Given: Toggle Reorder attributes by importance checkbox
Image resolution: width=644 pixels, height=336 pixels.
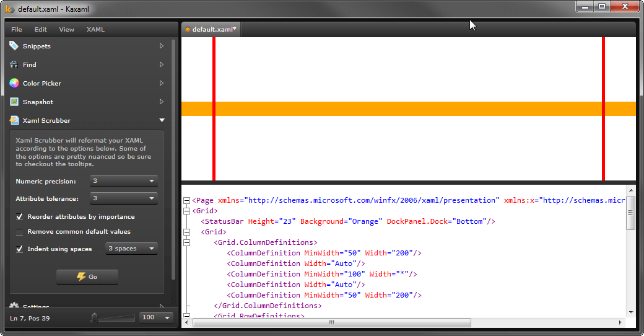Looking at the screenshot, I should (19, 216).
